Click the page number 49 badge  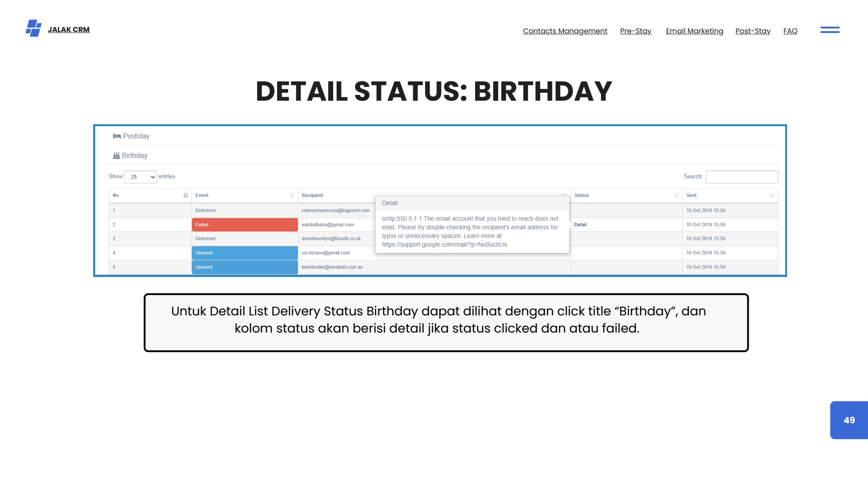click(849, 420)
